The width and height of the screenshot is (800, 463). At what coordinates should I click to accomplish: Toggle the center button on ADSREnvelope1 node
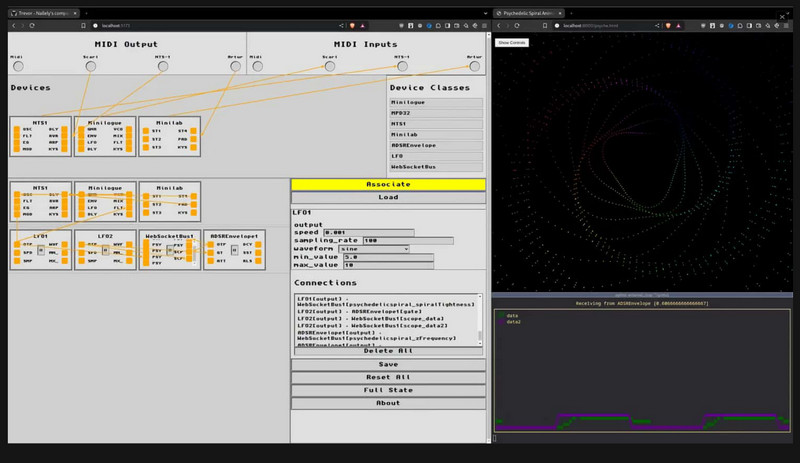coord(234,251)
